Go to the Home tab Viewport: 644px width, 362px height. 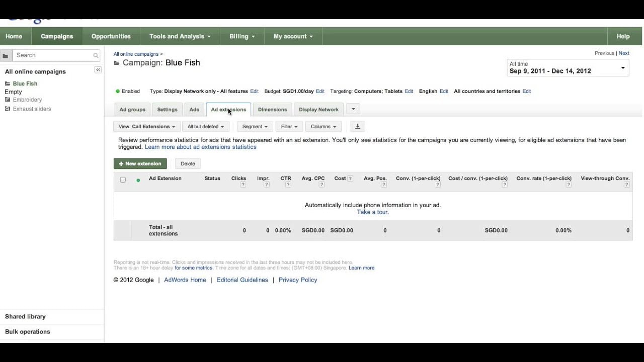pos(14,36)
